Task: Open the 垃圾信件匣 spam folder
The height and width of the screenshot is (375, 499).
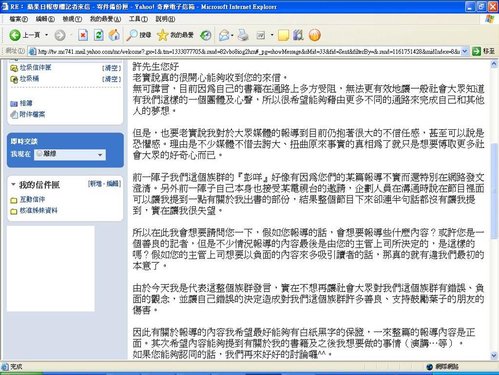Action: point(35,68)
